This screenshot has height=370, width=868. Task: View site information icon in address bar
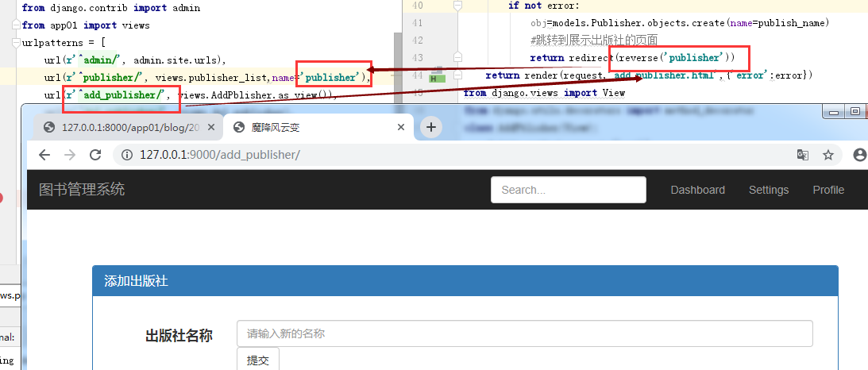(x=127, y=155)
